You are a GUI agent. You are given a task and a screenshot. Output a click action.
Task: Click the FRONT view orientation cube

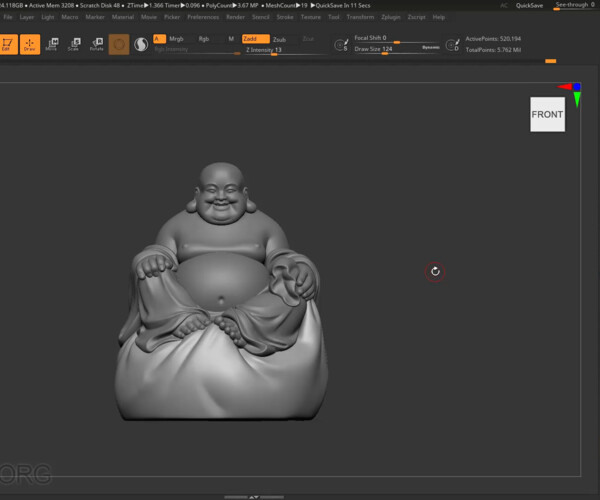pos(547,114)
